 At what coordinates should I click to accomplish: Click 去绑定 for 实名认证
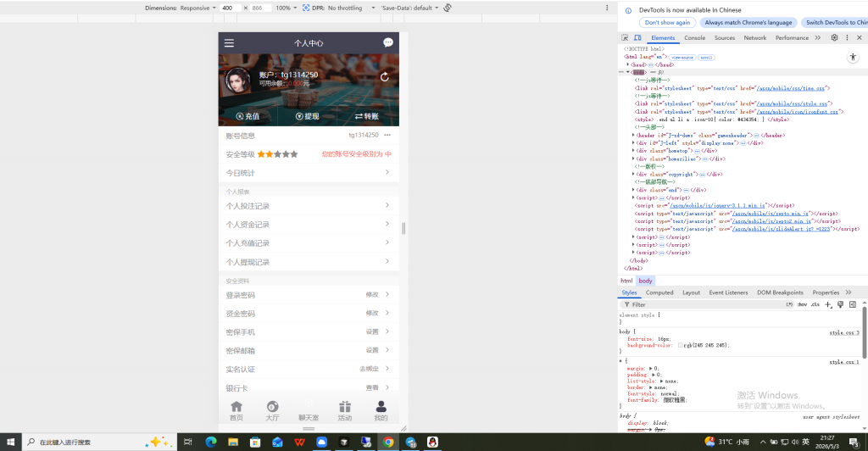[x=370, y=369]
